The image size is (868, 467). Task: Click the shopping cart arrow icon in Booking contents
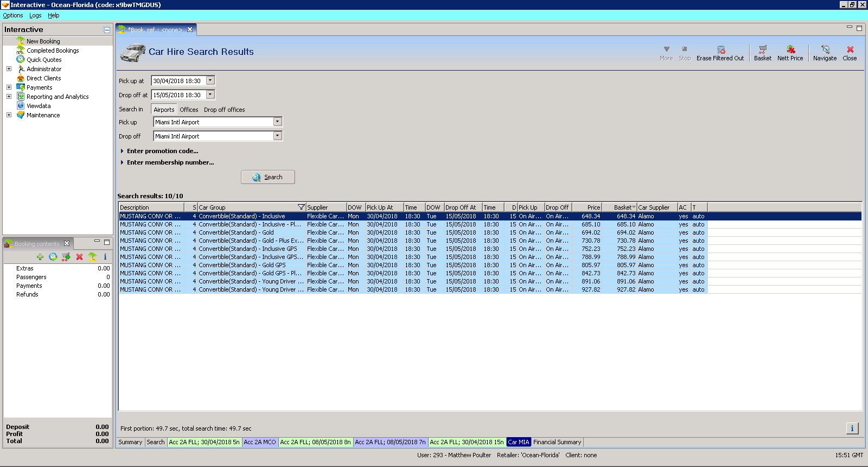click(x=66, y=257)
